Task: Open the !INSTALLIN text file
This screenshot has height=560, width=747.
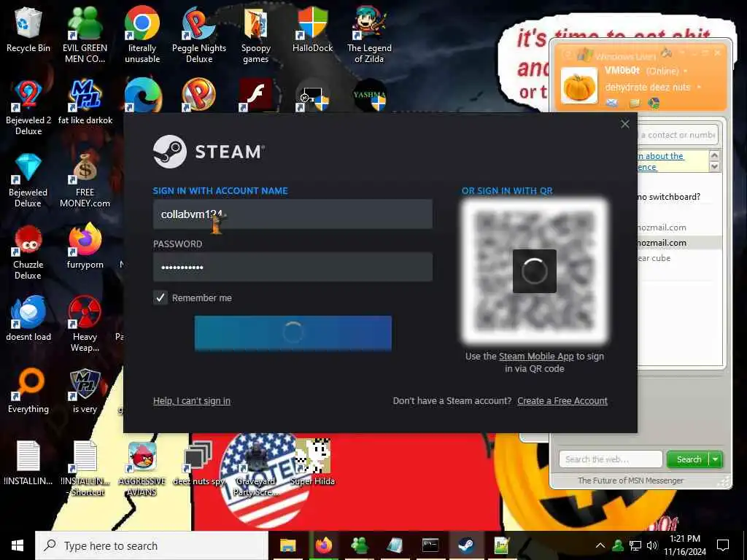Action: click(28, 462)
